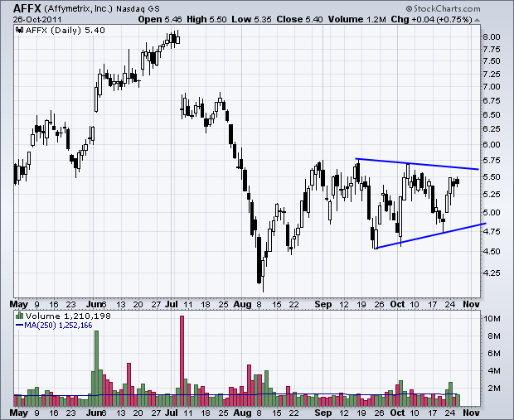Image resolution: width=514 pixels, height=420 pixels.
Task: Click the blue MA(250) legend line marker
Action: click(19, 326)
